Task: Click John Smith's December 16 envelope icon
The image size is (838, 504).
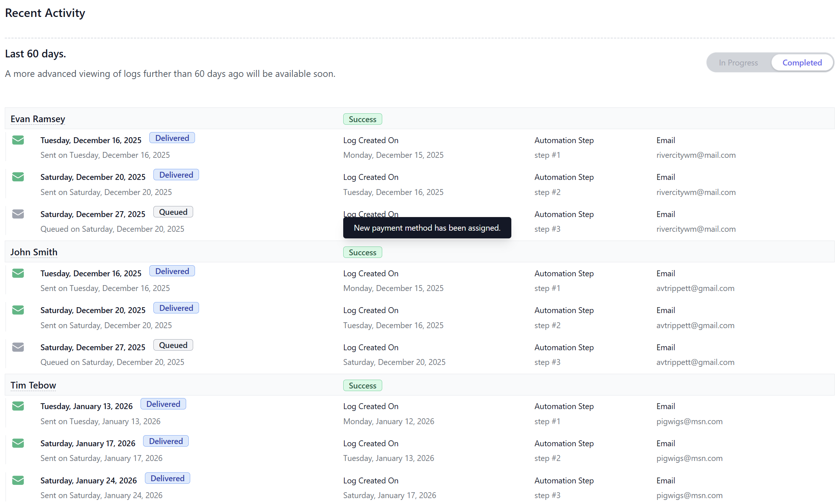Action: 18,273
